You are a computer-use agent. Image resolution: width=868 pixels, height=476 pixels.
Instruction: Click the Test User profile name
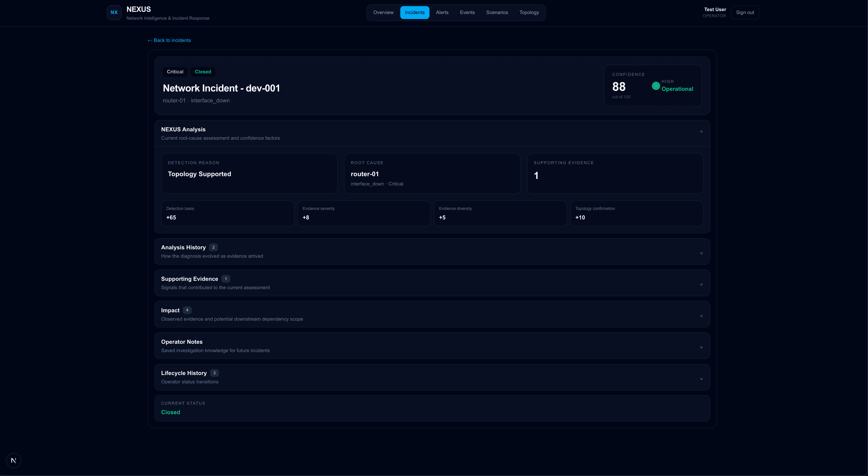click(x=715, y=10)
